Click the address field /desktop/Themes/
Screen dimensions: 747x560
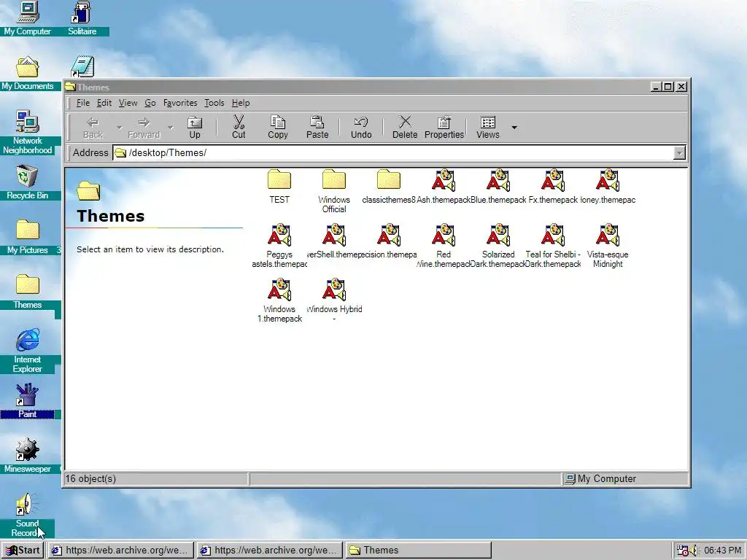pos(393,153)
